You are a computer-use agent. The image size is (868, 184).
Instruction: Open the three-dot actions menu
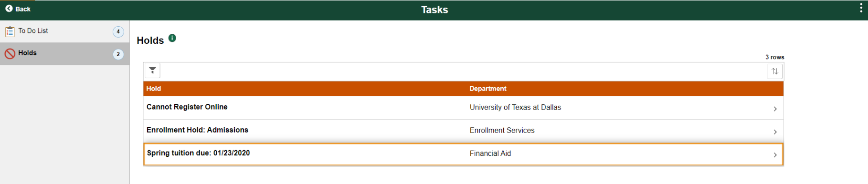click(x=861, y=8)
